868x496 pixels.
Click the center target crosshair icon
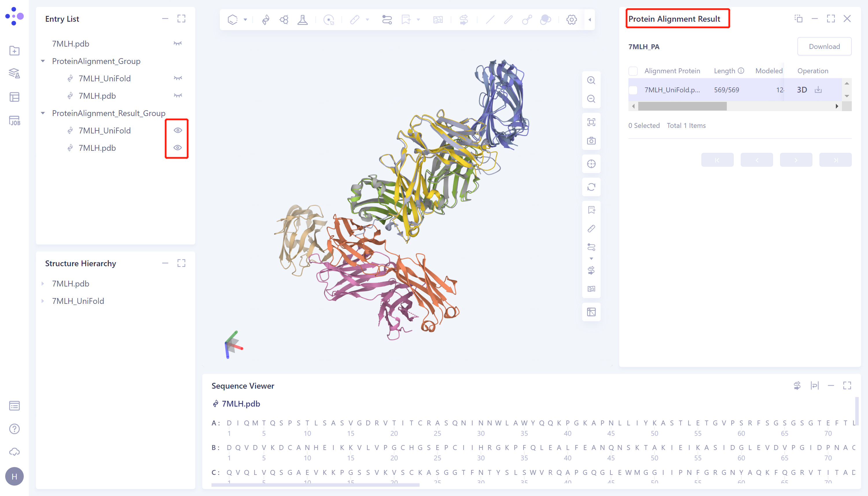(x=591, y=164)
